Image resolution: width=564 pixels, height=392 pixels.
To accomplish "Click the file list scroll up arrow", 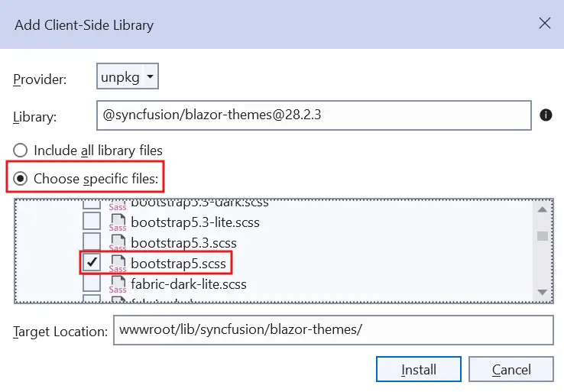I will pyautogui.click(x=542, y=210).
